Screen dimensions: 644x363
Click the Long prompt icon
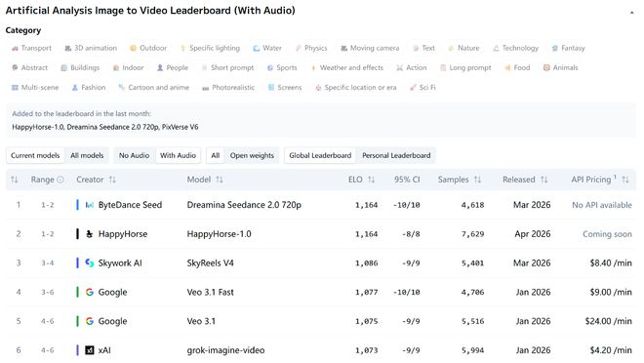[x=443, y=67]
